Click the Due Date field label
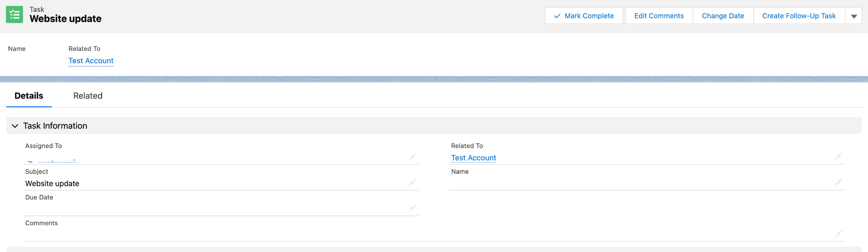Image resolution: width=868 pixels, height=252 pixels. click(39, 197)
